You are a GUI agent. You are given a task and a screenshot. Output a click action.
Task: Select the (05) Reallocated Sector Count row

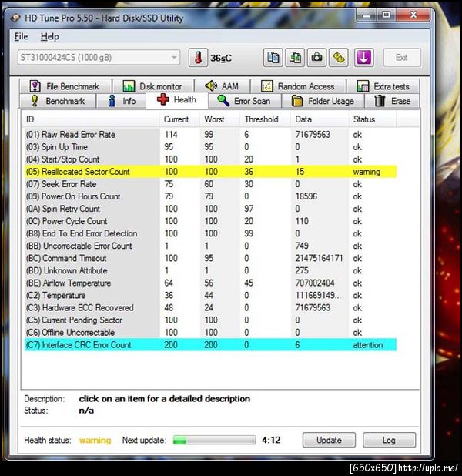tap(210, 172)
